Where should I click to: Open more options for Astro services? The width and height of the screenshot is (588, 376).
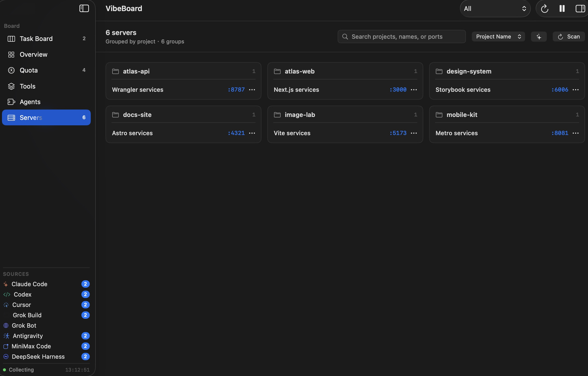(252, 133)
